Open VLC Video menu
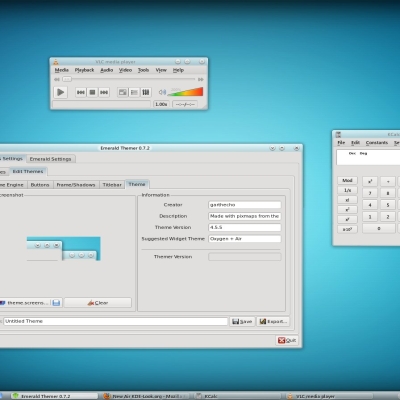This screenshot has width=400, height=400. tap(125, 70)
